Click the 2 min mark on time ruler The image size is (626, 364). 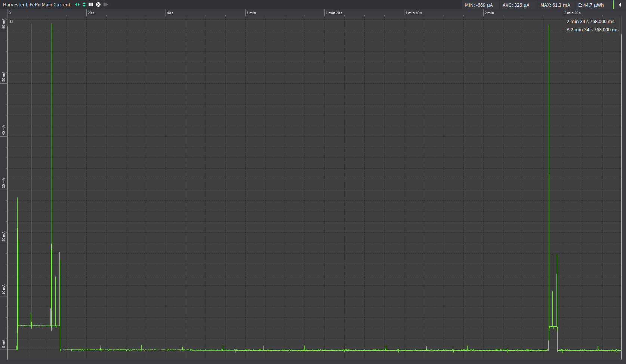(489, 13)
